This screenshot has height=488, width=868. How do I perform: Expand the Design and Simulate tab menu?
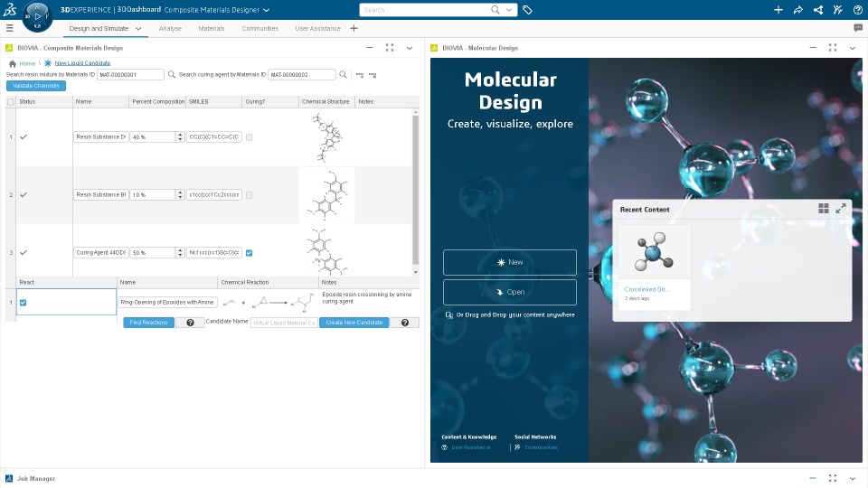pyautogui.click(x=138, y=28)
